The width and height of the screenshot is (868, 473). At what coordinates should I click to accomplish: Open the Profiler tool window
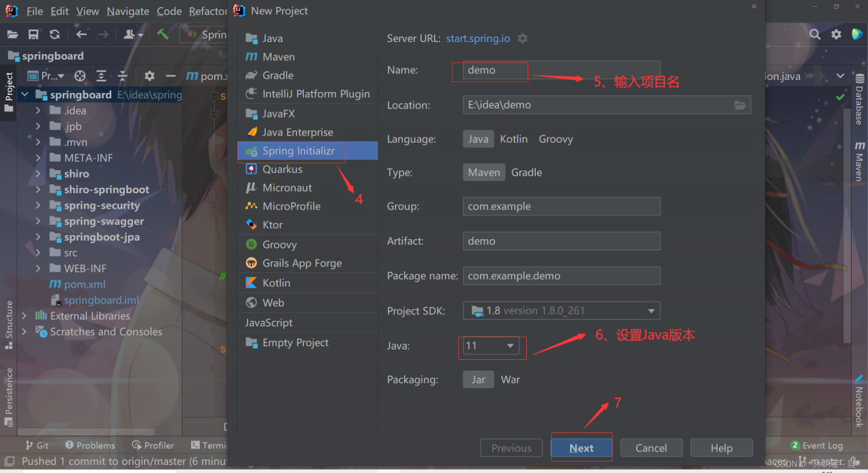pos(153,445)
